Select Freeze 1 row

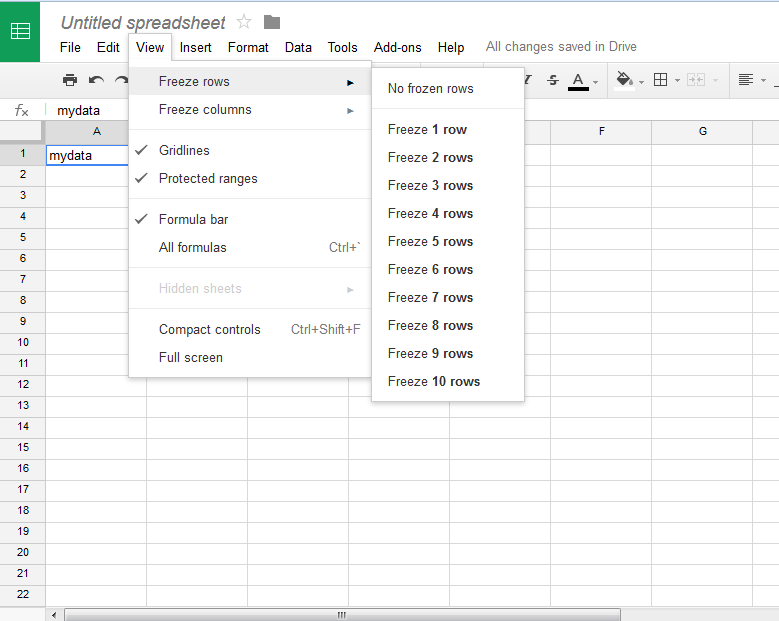448,130
